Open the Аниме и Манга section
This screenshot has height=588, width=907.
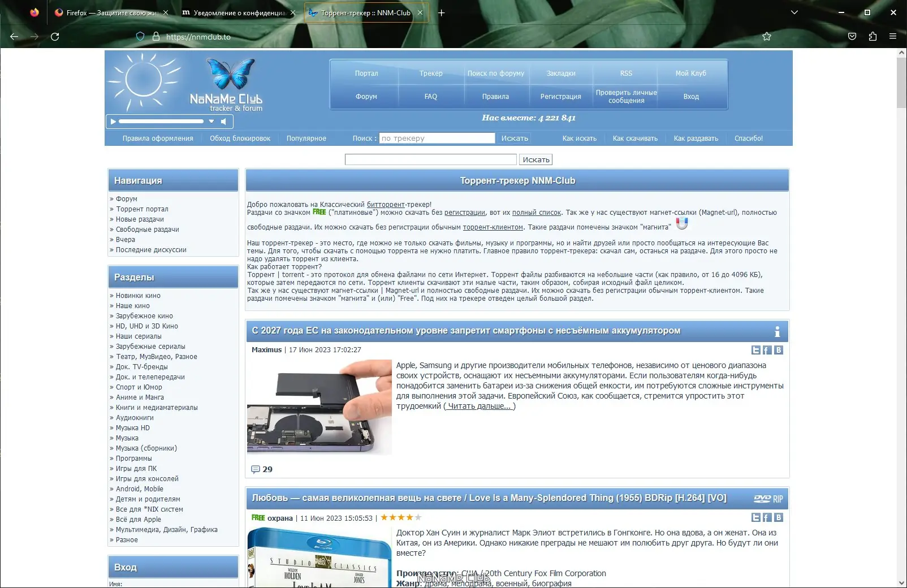pos(140,397)
